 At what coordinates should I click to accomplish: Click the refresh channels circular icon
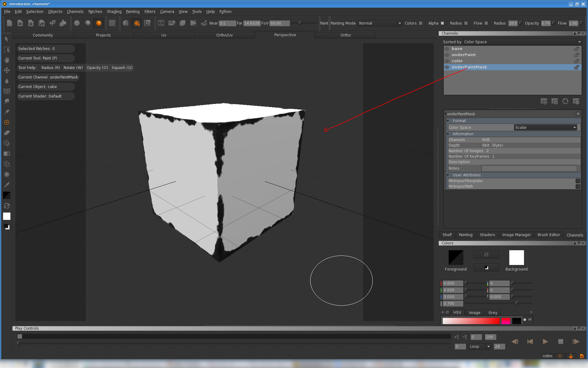click(x=565, y=102)
